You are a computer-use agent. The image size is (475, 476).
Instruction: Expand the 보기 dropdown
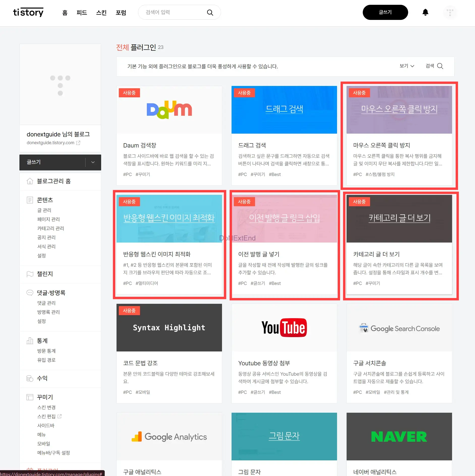407,66
